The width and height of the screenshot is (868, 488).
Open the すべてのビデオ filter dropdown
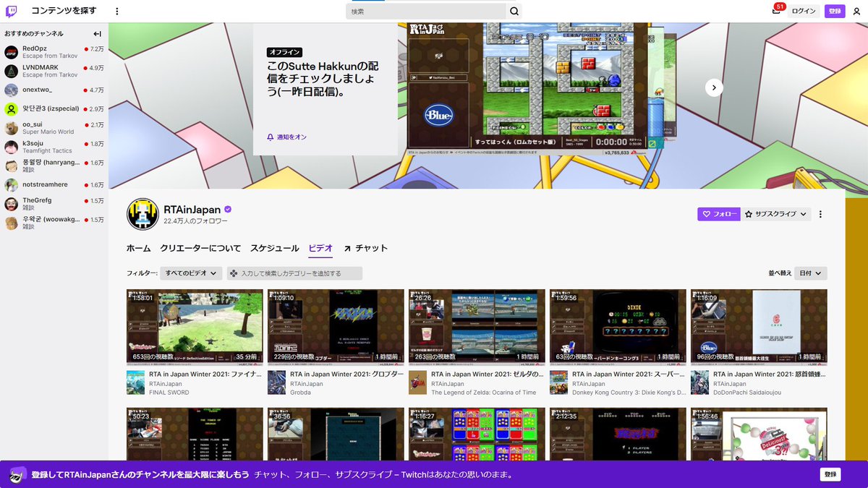click(x=192, y=273)
